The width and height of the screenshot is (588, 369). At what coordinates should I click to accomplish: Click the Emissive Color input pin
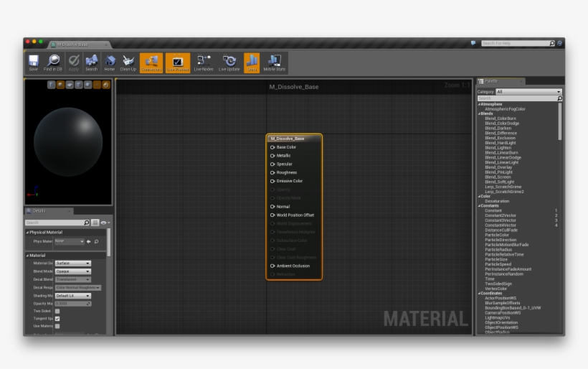pyautogui.click(x=272, y=181)
